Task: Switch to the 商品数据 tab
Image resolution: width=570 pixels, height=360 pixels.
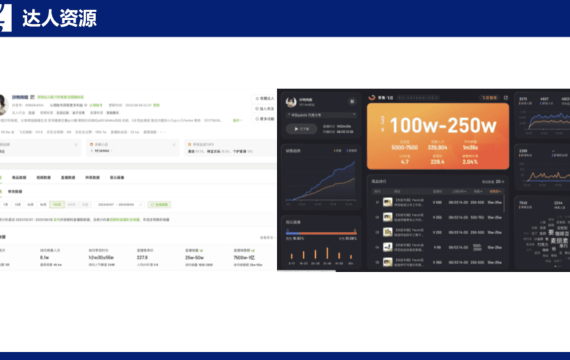Action: pyautogui.click(x=19, y=177)
